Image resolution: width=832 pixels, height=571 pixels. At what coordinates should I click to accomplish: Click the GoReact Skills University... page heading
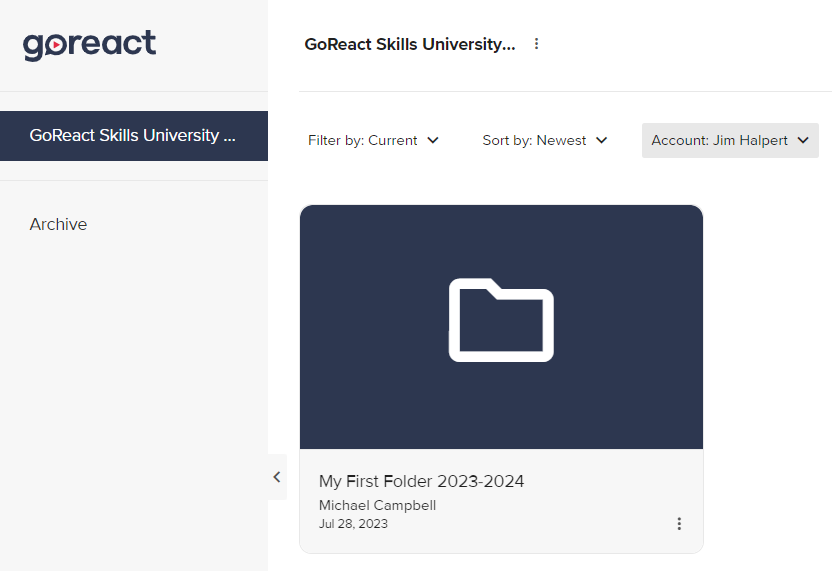pyautogui.click(x=410, y=45)
